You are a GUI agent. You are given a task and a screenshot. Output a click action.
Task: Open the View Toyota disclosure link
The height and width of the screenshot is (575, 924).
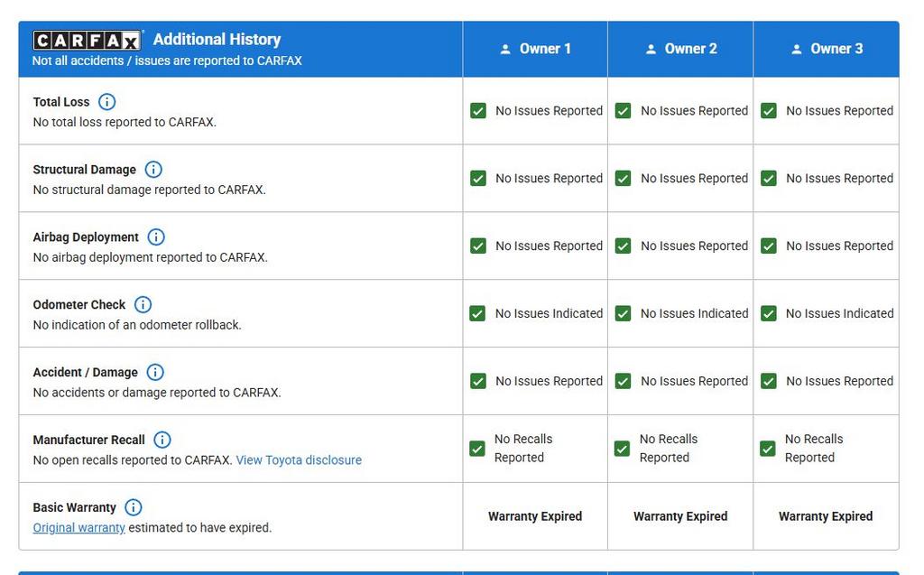coord(299,460)
